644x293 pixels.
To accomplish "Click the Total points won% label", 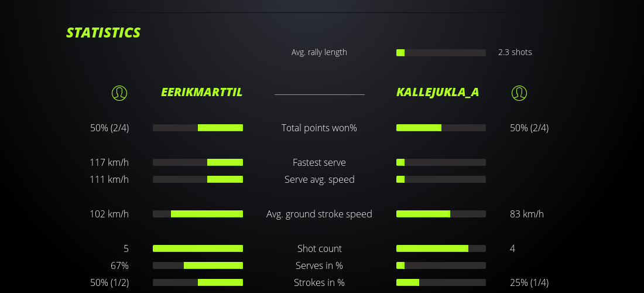I will (x=319, y=128).
